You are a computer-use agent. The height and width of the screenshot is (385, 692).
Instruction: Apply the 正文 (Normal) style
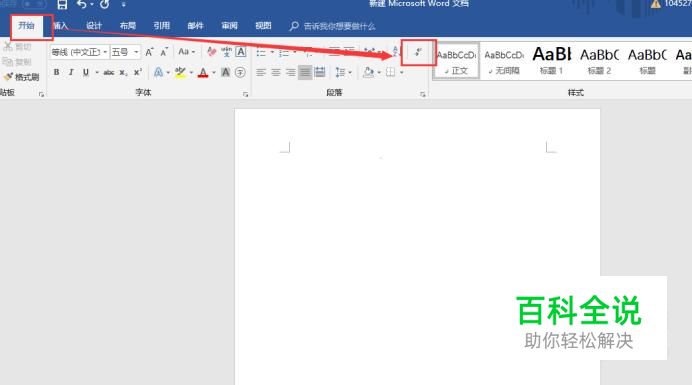tap(456, 61)
